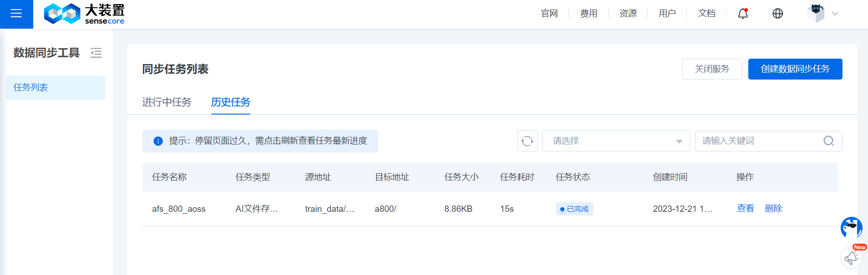
Task: Click the SenseCore logo
Action: pyautogui.click(x=84, y=14)
